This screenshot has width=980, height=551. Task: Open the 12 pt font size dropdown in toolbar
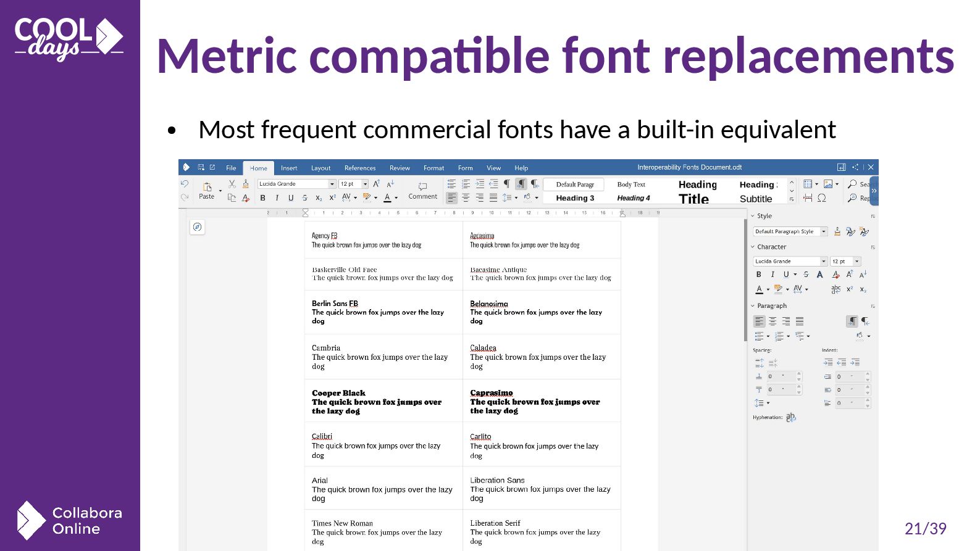coord(365,184)
